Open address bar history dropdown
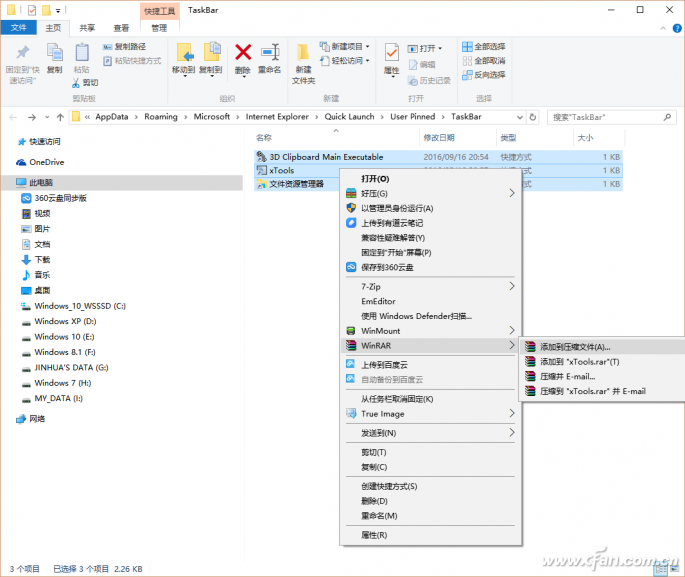 pyautogui.click(x=520, y=117)
